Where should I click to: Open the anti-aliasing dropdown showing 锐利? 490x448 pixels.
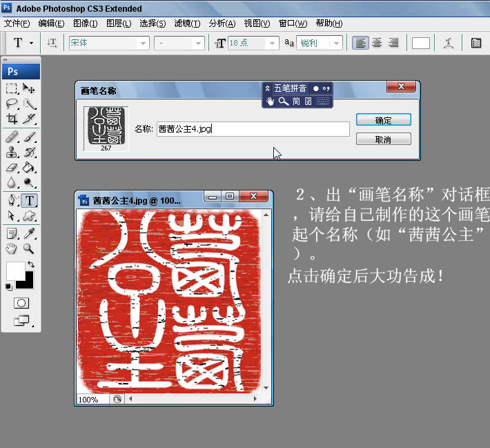point(336,43)
